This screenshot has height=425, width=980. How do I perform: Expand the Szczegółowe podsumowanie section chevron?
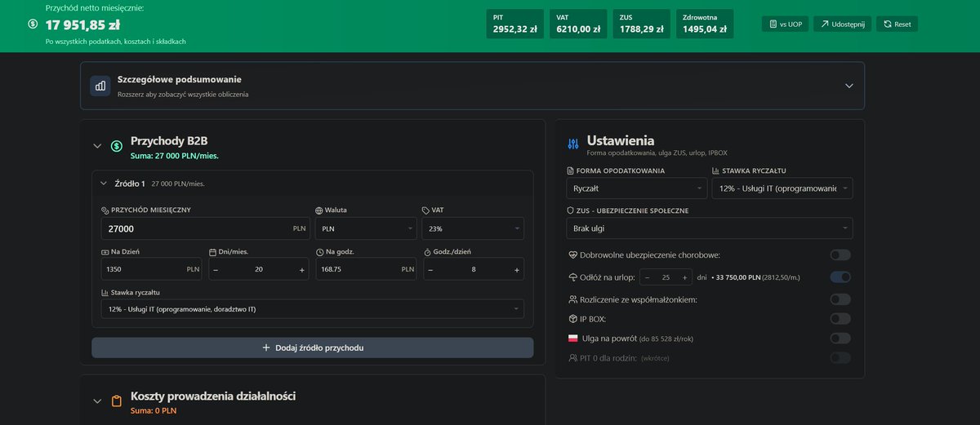[849, 86]
